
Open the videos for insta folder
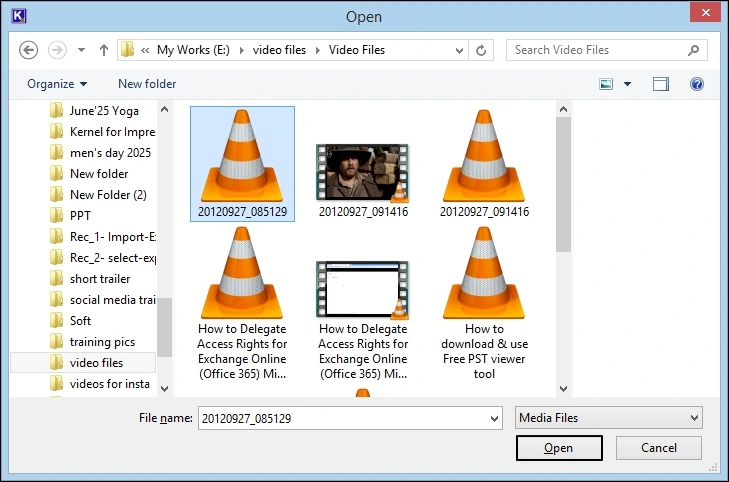tap(110, 384)
